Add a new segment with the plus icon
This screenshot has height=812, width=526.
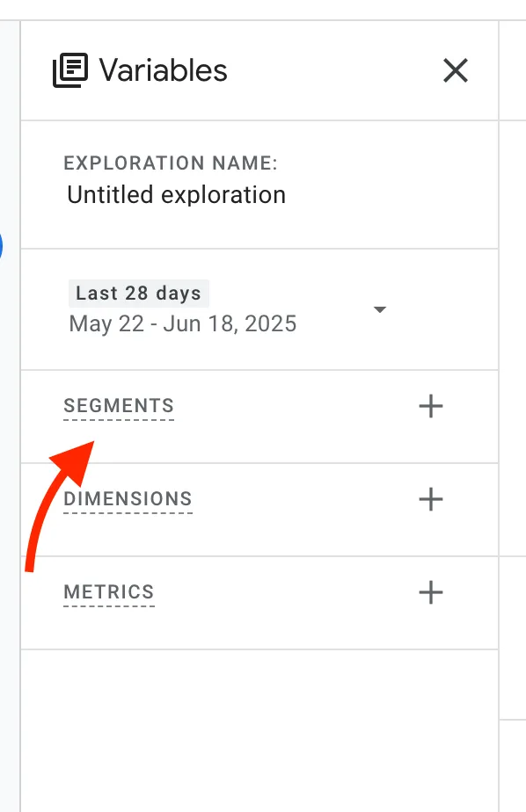click(431, 406)
